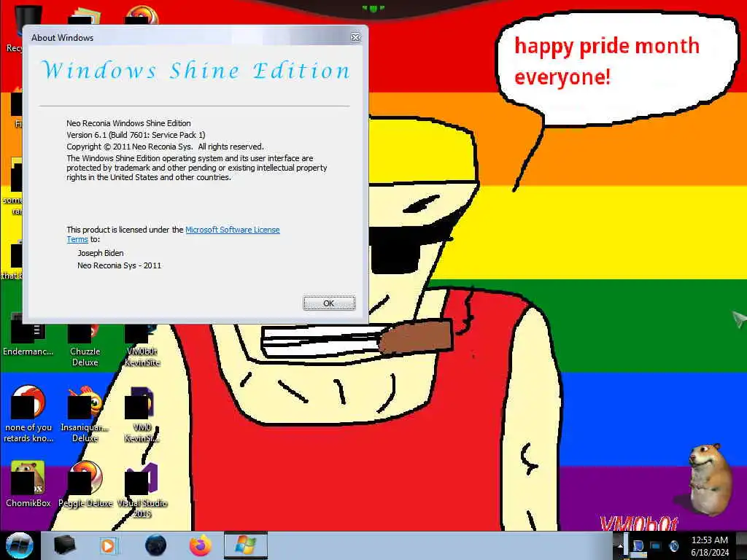Open the Microsoft Software License link
747x560 pixels.
pos(233,230)
